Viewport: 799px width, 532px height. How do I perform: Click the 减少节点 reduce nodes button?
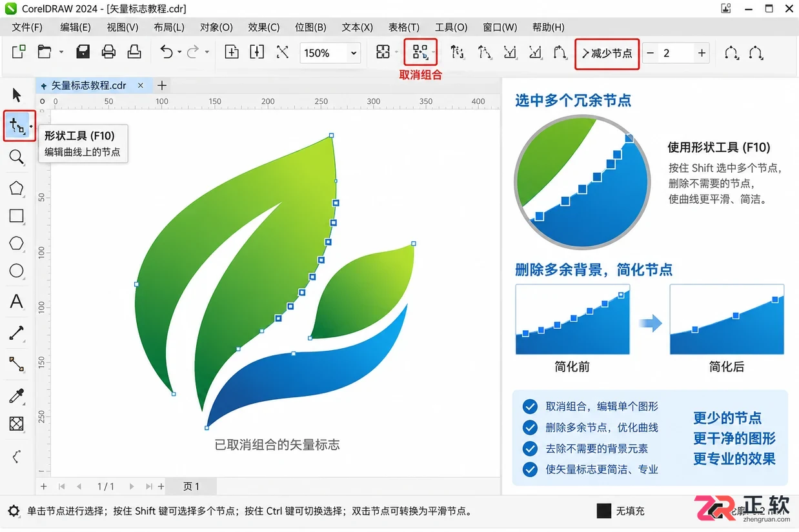[x=607, y=54]
